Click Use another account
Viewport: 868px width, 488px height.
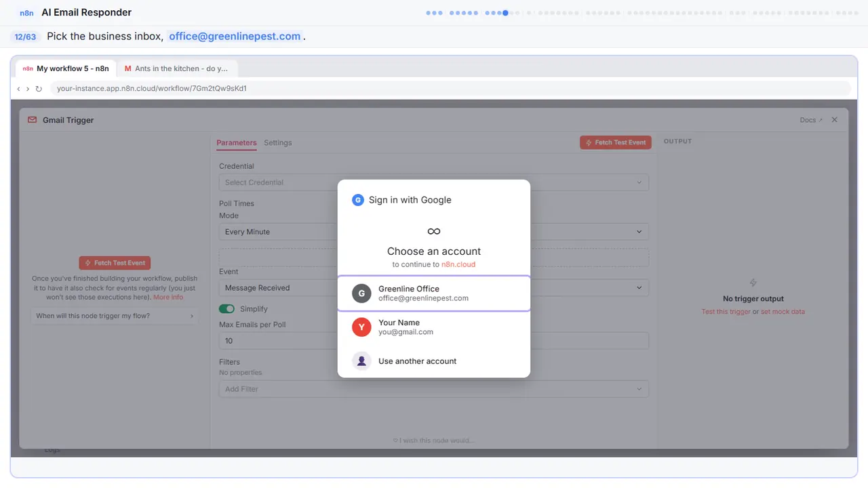tap(434, 361)
